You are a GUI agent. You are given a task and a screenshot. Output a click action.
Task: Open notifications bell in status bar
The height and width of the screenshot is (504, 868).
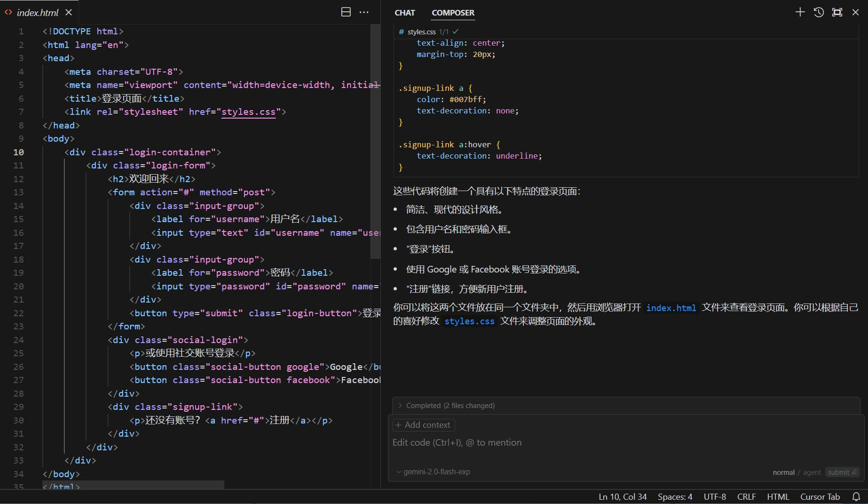856,496
